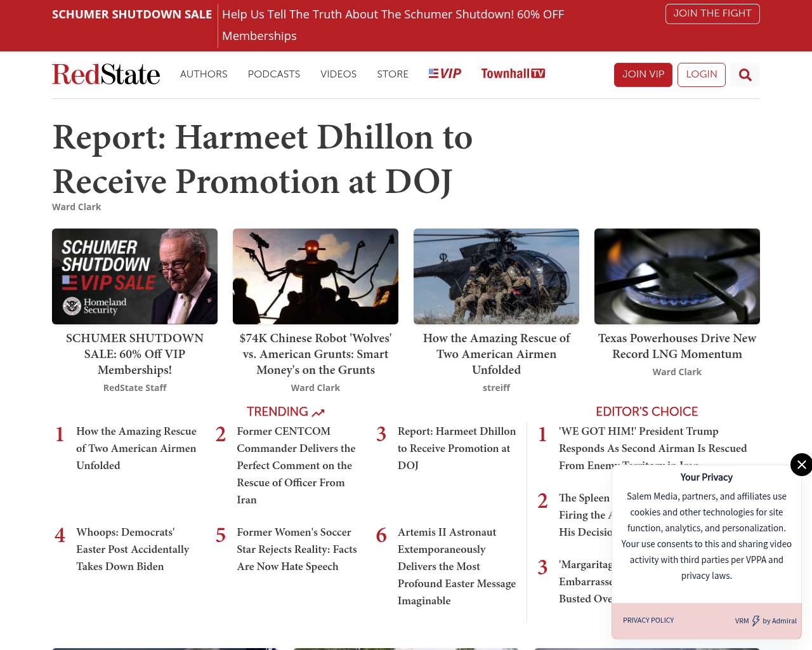Open trending story on Former CENTCOM Commander
This screenshot has width=812, height=650.
[296, 465]
